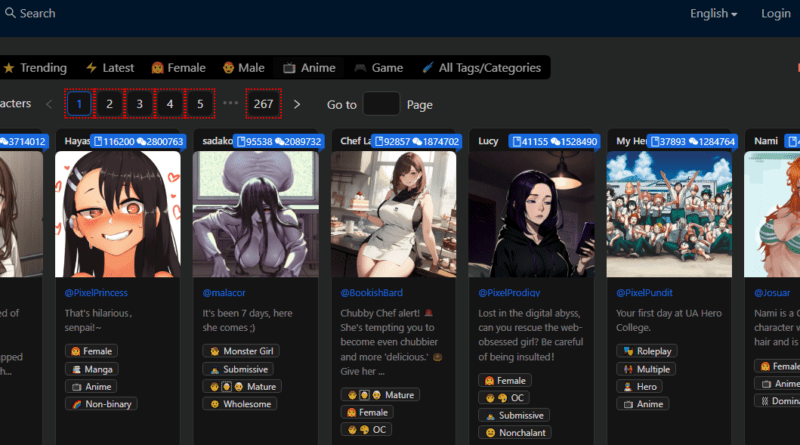Select the Female category tab
Viewport: 800px width, 445px height.
(179, 68)
